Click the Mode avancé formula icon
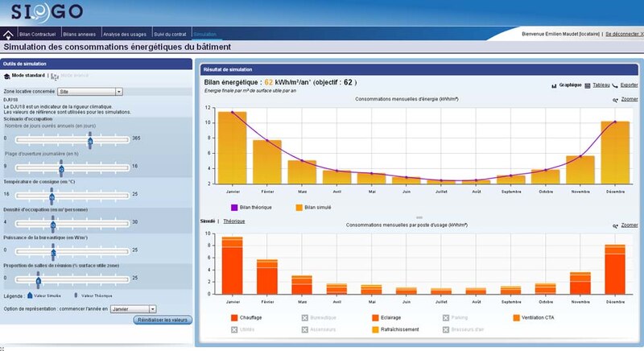This screenshot has height=351, width=644. pos(55,76)
